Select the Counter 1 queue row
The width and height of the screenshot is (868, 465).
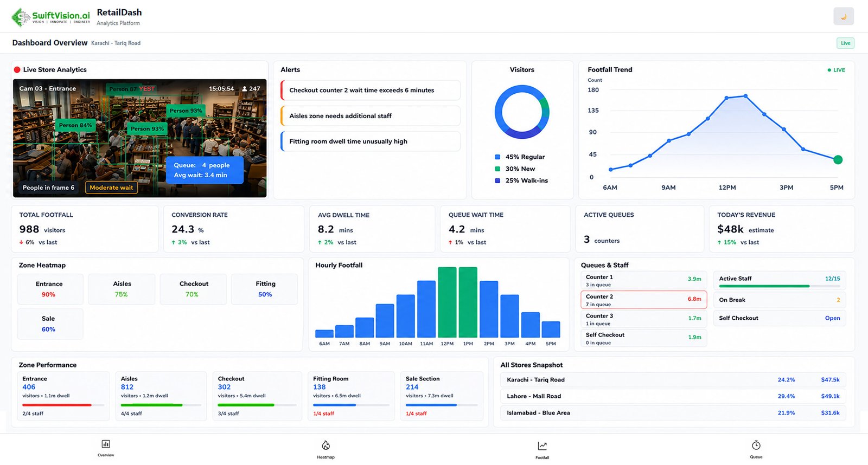click(x=643, y=281)
